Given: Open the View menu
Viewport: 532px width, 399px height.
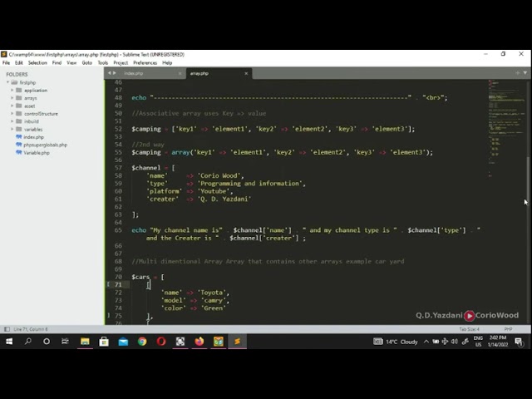Looking at the screenshot, I should tap(71, 63).
